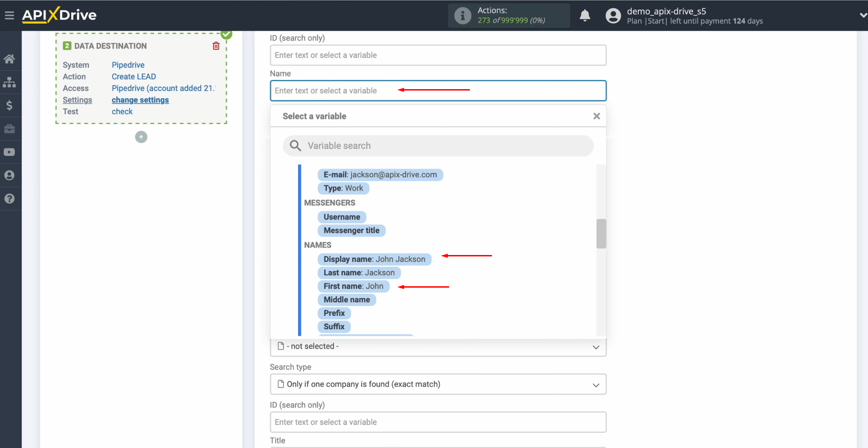The image size is (868, 448).
Task: Open notifications via the bell icon
Action: [584, 15]
